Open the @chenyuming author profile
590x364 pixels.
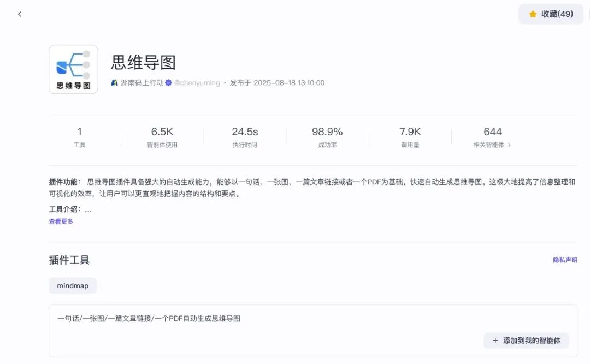tap(197, 83)
